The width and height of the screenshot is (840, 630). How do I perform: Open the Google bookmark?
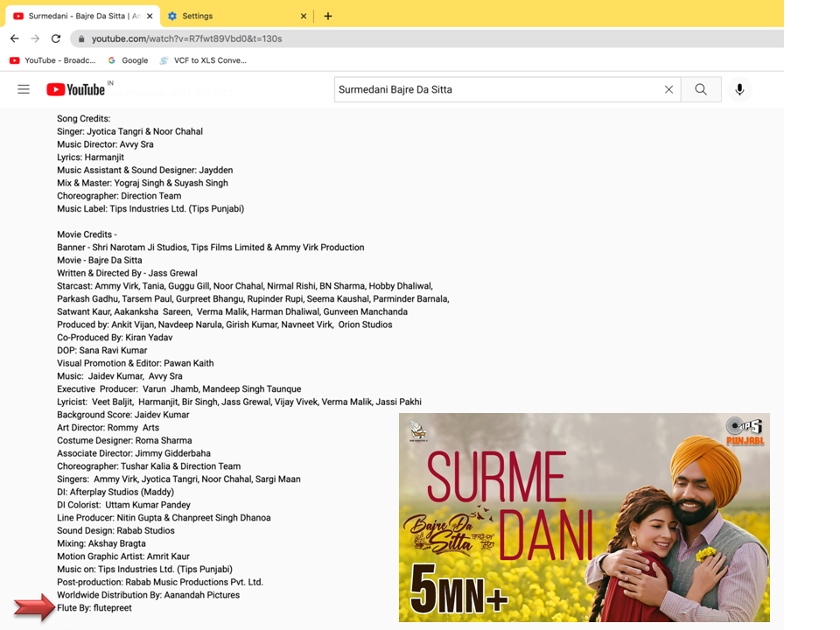128,60
